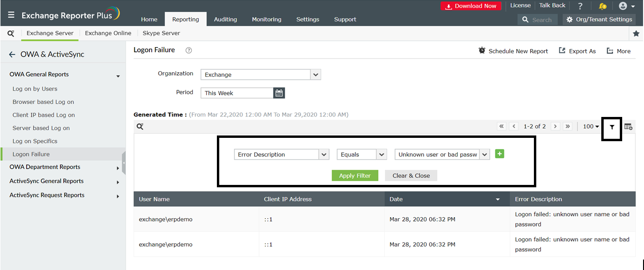Open the notifications bell icon
Screen dimensions: 644x270
[x=603, y=6]
